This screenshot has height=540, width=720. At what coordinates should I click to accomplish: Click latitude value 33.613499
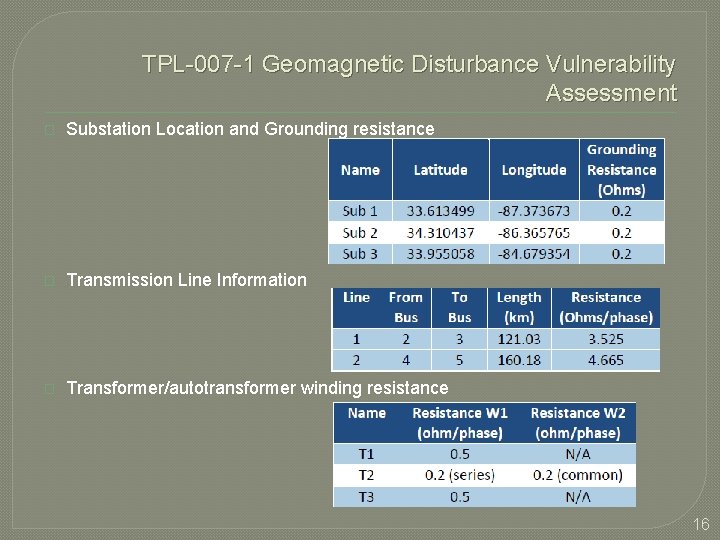tap(441, 211)
